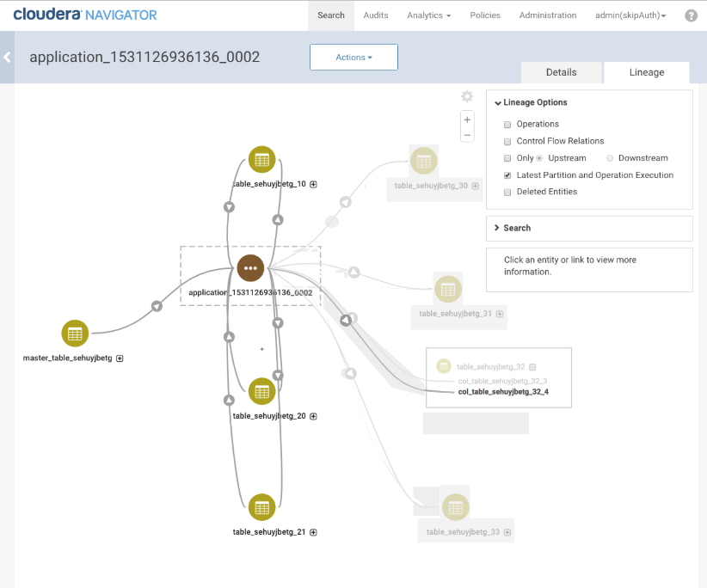
Task: Open the help question mark icon
Action: (x=691, y=15)
